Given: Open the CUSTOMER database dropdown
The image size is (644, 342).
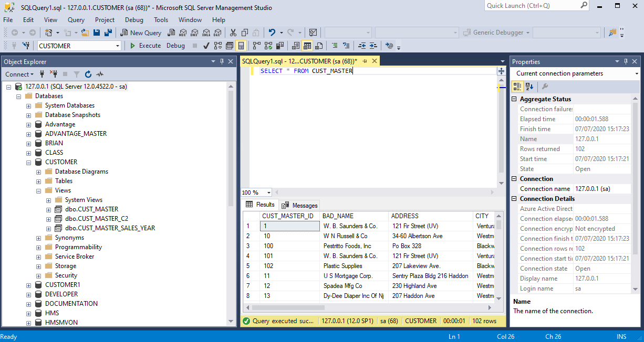Looking at the screenshot, I should click(x=118, y=46).
